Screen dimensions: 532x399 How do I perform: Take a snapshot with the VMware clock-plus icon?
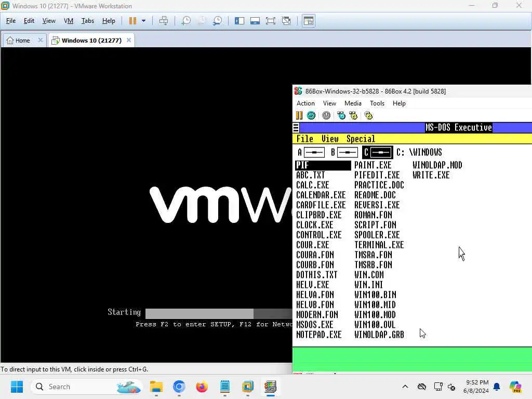tap(186, 21)
